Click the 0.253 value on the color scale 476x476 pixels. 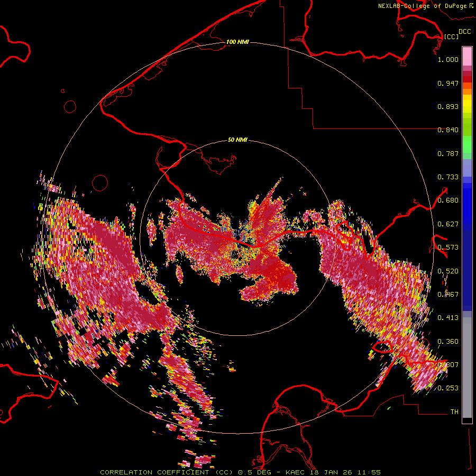(448, 388)
